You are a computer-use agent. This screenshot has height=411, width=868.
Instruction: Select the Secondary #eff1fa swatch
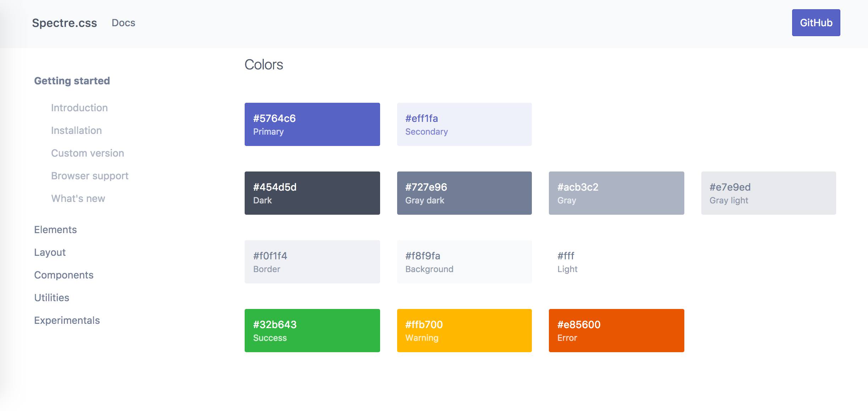pos(464,124)
